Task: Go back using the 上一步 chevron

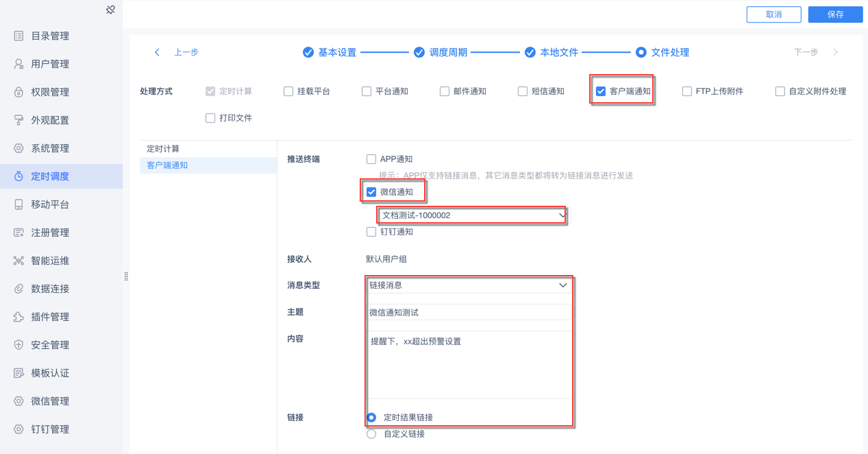Action: (158, 52)
